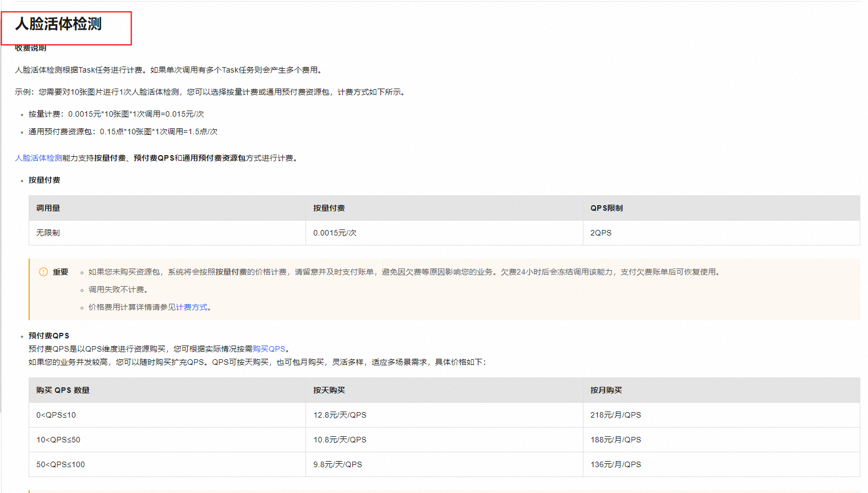
Task: Select the 218元/月/QPS cell
Action: coord(722,415)
